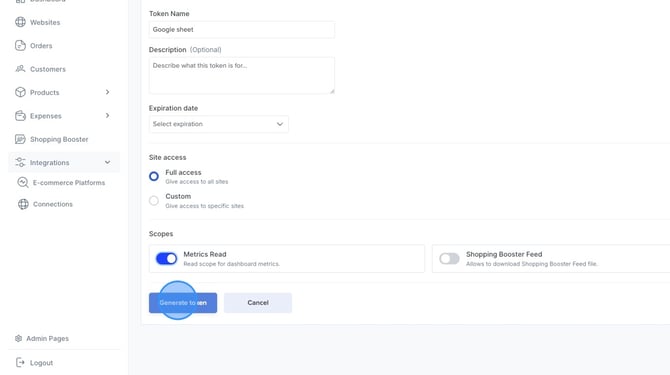
Task: Click the Expenses label in the sidebar
Action: click(46, 116)
